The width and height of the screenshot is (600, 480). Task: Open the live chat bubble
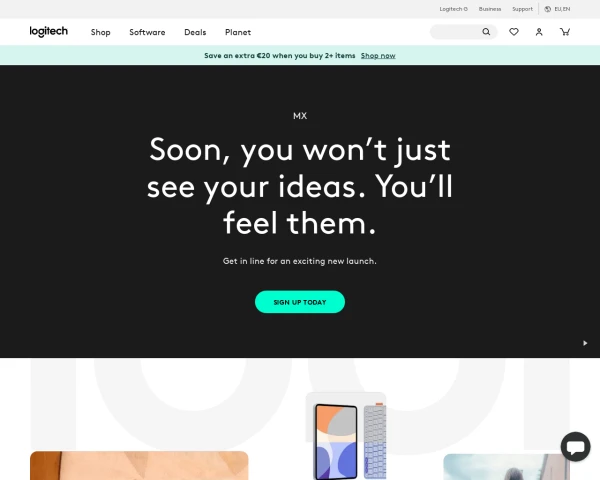pos(576,446)
